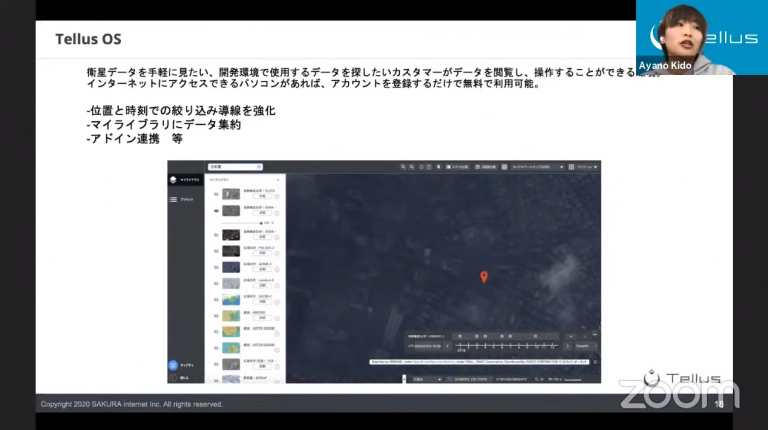The height and width of the screenshot is (430, 768).
Task: Open the OpenStreetMap contributors attribution link
Action: (435, 362)
